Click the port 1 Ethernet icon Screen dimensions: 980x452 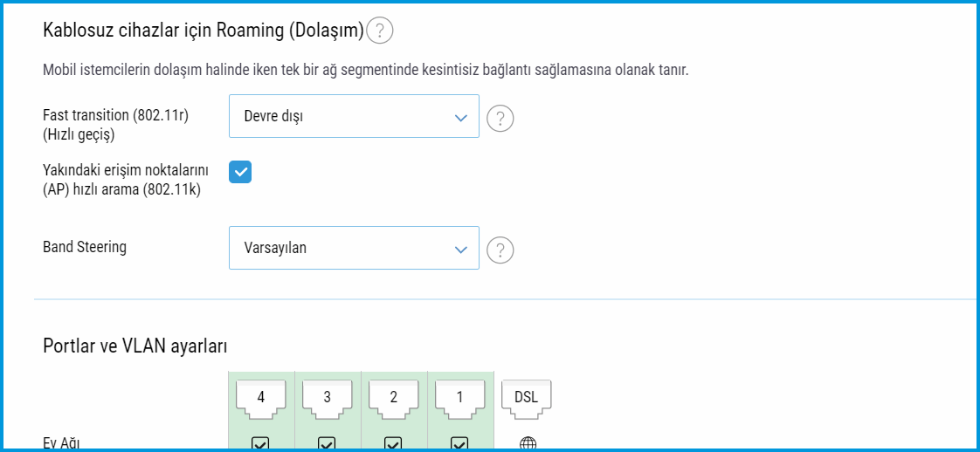(459, 397)
